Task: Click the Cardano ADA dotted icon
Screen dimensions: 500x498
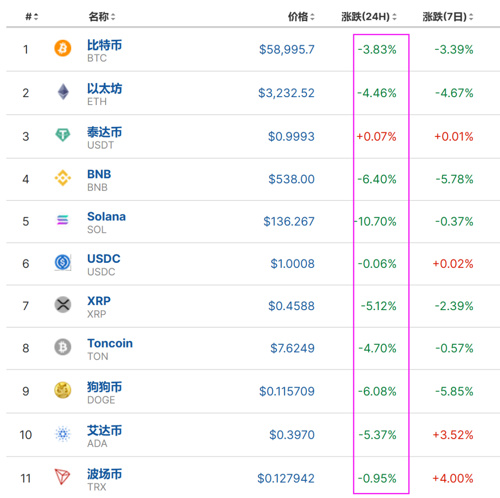Action: [63, 434]
